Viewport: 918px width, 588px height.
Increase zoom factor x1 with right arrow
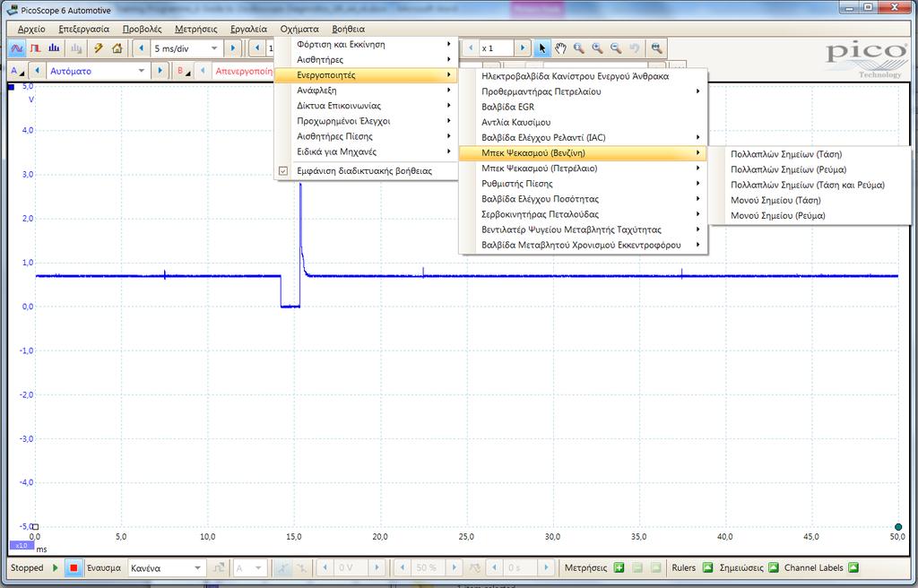tap(523, 48)
